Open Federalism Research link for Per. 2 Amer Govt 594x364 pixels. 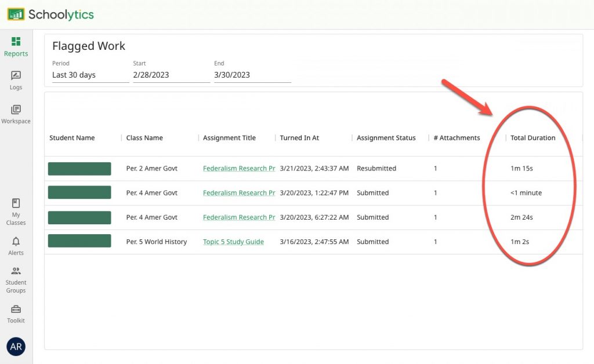point(238,169)
